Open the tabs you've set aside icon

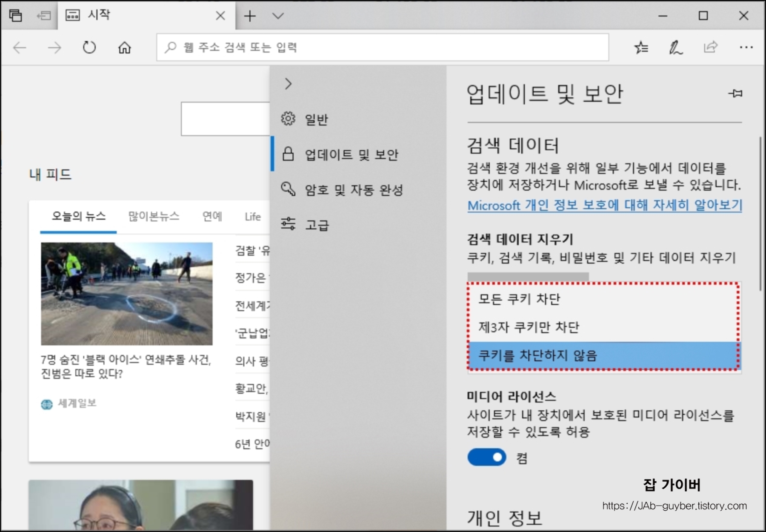point(16,16)
